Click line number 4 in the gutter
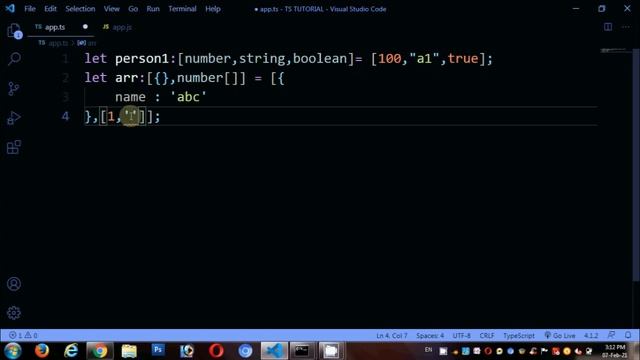Screen dimensions: 640x360 pos(65,116)
